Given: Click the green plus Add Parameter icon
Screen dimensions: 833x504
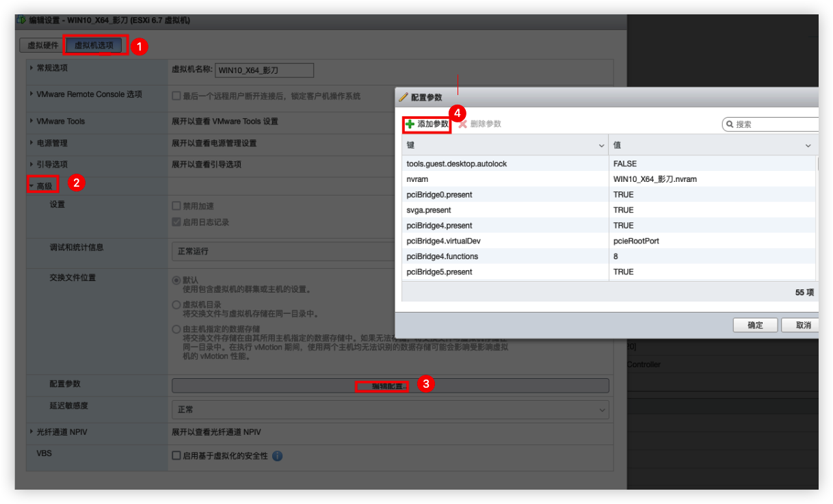Looking at the screenshot, I should (410, 124).
